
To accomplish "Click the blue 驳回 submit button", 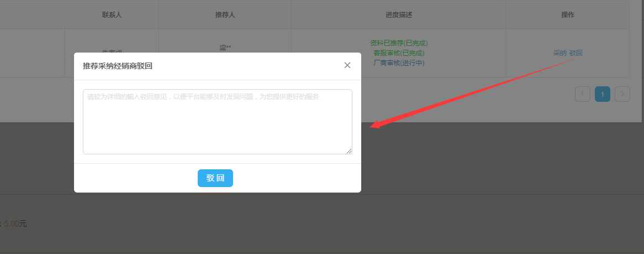I will pos(215,178).
